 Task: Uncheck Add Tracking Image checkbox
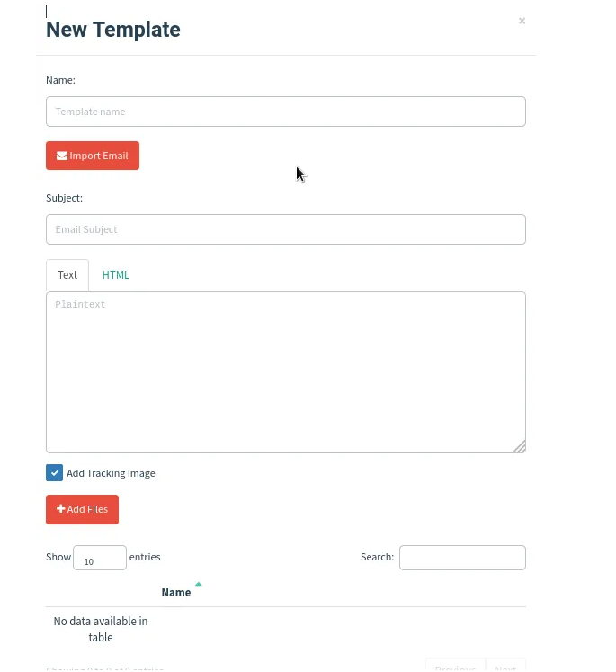54,472
